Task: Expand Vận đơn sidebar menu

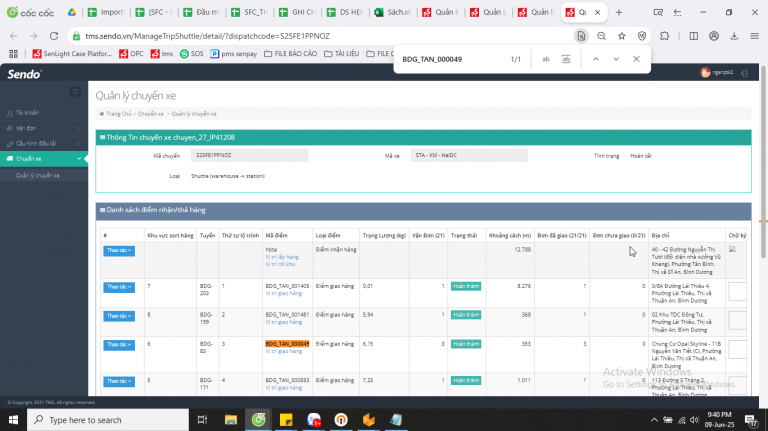Action: (x=44, y=128)
